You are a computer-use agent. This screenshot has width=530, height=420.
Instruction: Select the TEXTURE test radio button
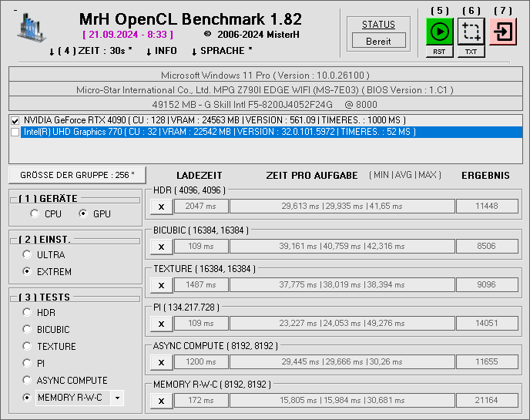pyautogui.click(x=27, y=346)
